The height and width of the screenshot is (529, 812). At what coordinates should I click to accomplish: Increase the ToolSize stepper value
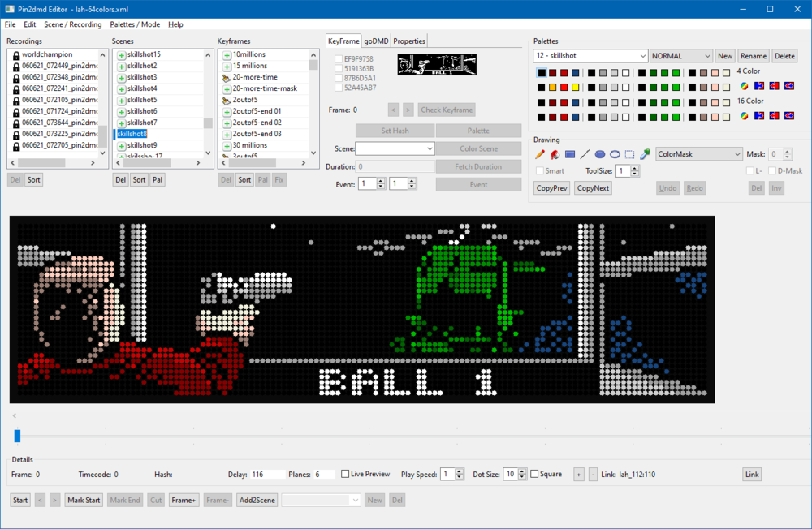click(x=635, y=168)
